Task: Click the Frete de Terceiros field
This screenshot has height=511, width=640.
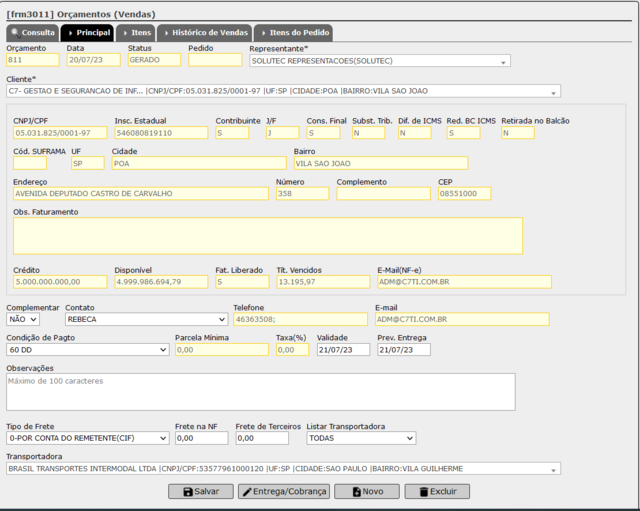Action: coord(262,438)
